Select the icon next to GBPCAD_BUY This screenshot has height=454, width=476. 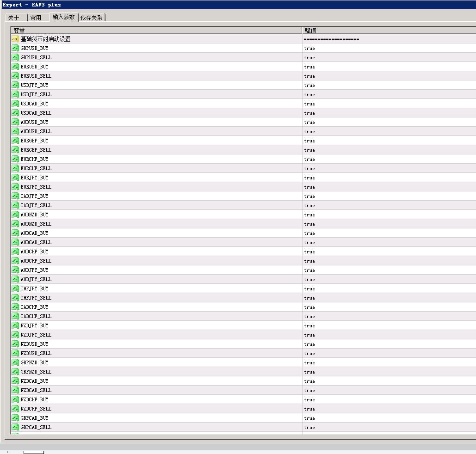click(15, 418)
